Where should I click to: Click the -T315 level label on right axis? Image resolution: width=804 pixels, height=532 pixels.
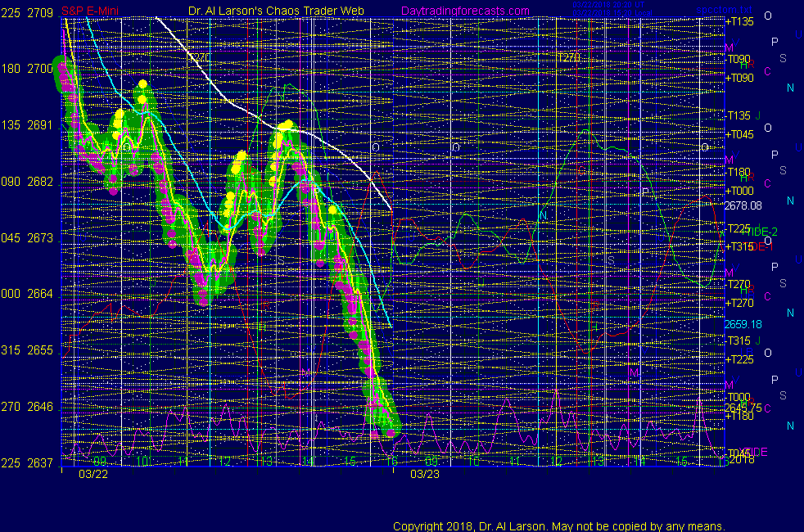click(x=739, y=340)
